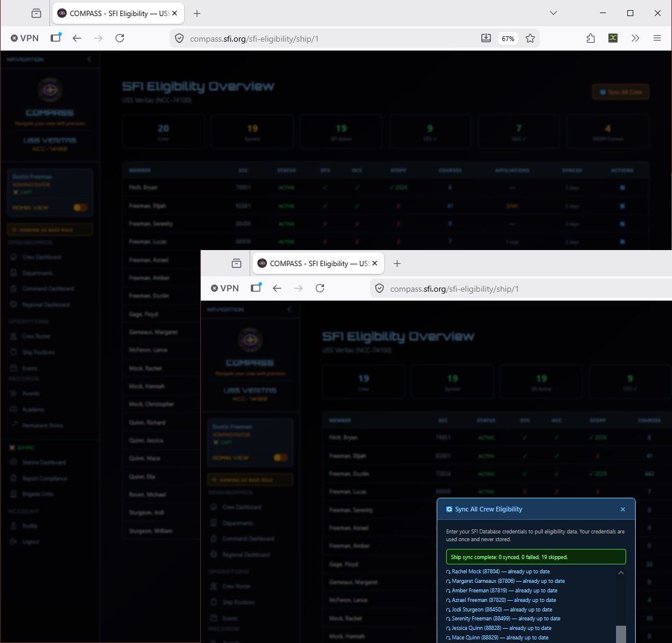Click the green extension icon in the toolbar
Screen dimensions: 672x643
tap(613, 38)
